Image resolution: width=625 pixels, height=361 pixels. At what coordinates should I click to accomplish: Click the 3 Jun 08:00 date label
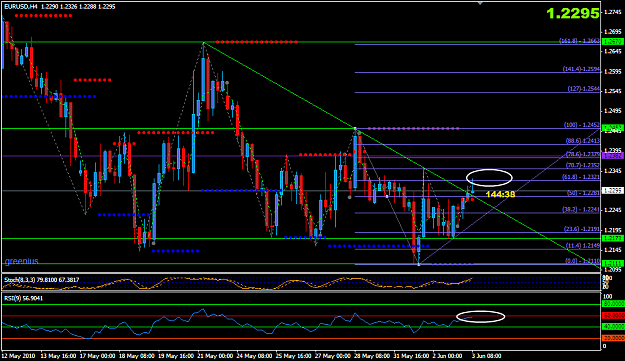pos(486,356)
